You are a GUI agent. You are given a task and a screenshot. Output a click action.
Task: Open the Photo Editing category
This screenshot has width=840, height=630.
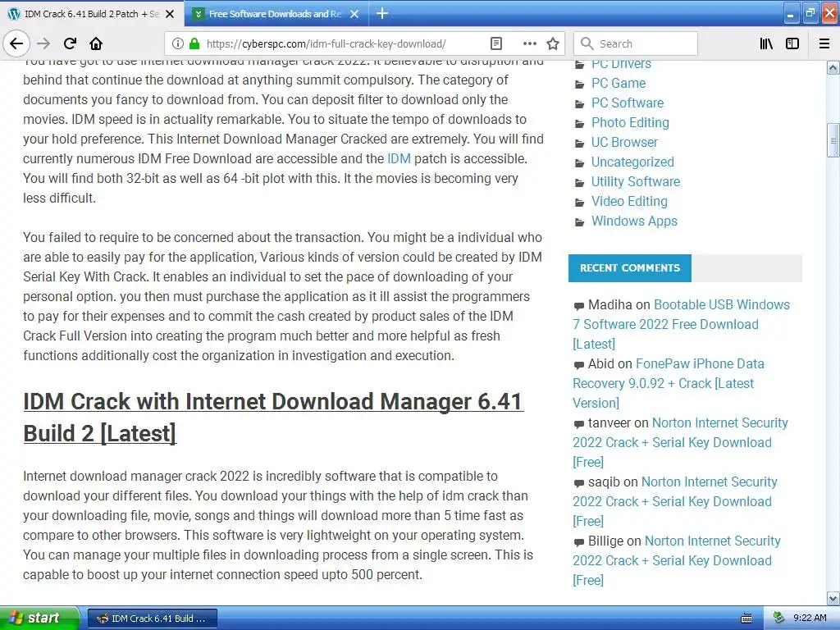tap(630, 123)
